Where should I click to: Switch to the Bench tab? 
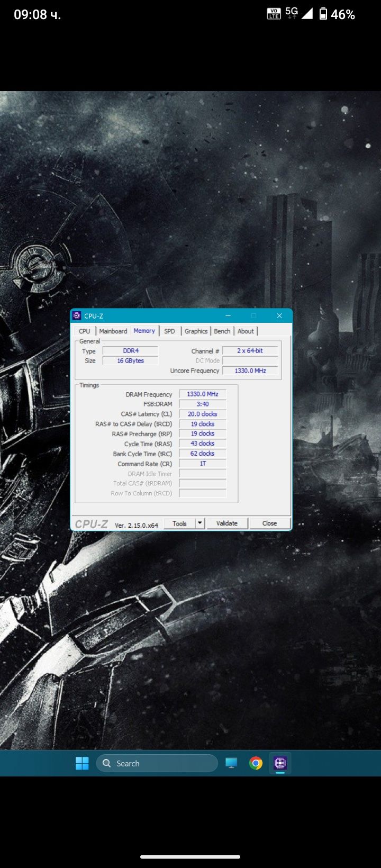tap(222, 331)
